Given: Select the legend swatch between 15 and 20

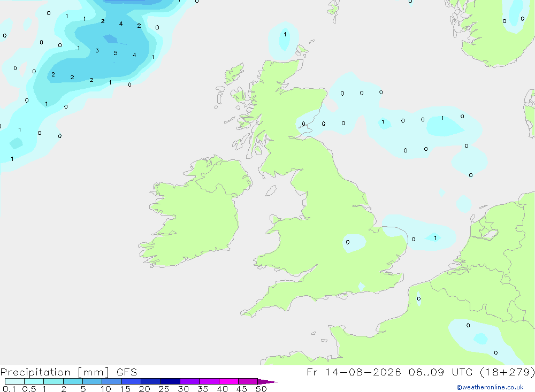Looking at the screenshot, I should [131, 381].
